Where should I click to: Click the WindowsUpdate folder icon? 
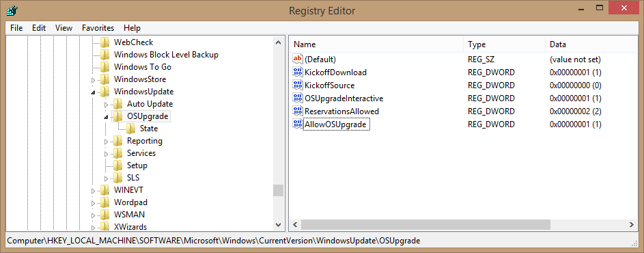pyautogui.click(x=105, y=92)
